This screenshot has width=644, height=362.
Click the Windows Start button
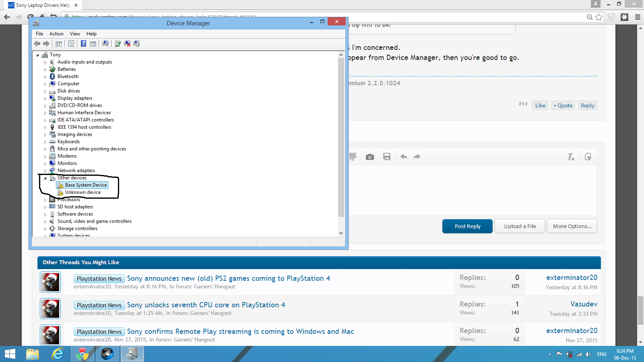tap(10, 354)
